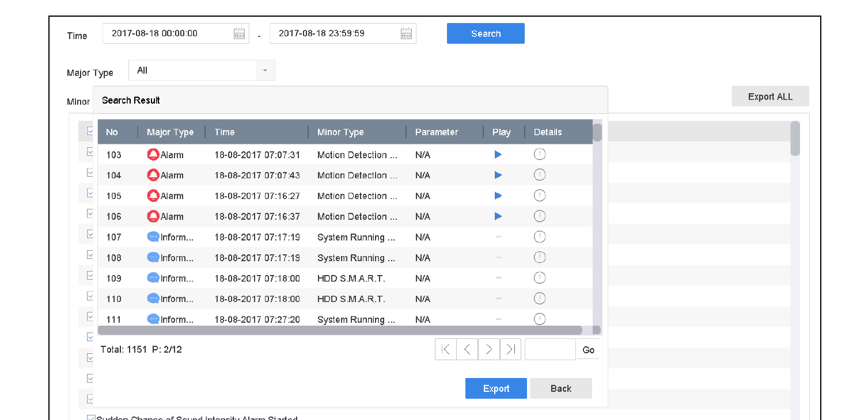Click the Time column header
This screenshot has width=868, height=420.
(225, 132)
